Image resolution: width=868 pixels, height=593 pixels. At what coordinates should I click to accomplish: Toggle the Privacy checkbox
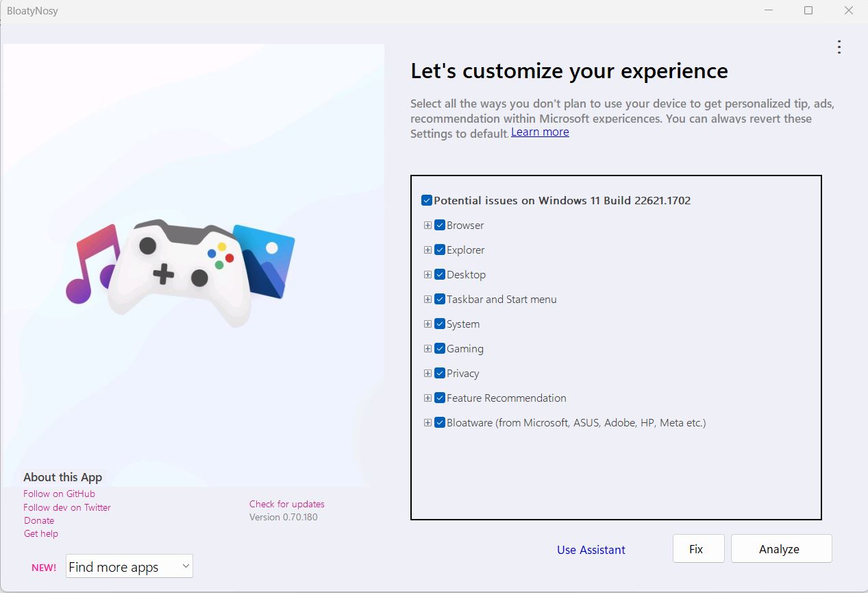pyautogui.click(x=440, y=373)
